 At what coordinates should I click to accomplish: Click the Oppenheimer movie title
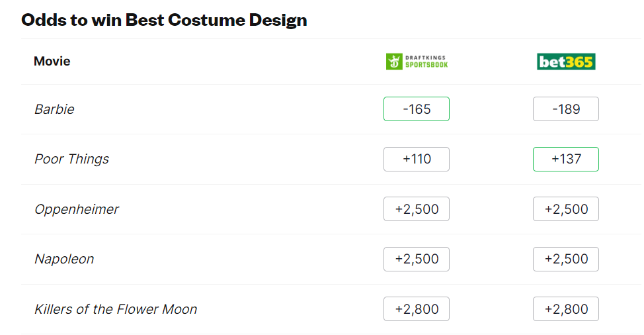click(77, 209)
